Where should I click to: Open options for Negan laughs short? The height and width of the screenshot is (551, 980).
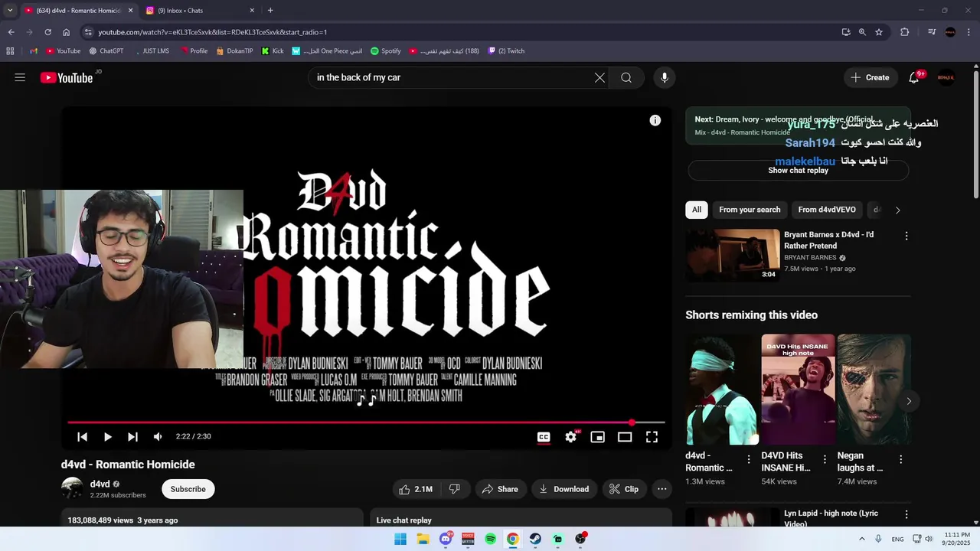pyautogui.click(x=900, y=459)
